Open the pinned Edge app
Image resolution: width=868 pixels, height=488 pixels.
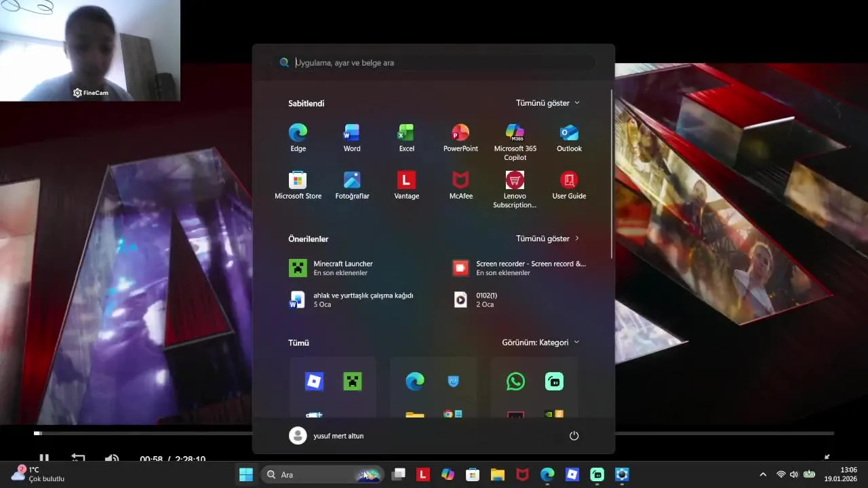click(298, 138)
